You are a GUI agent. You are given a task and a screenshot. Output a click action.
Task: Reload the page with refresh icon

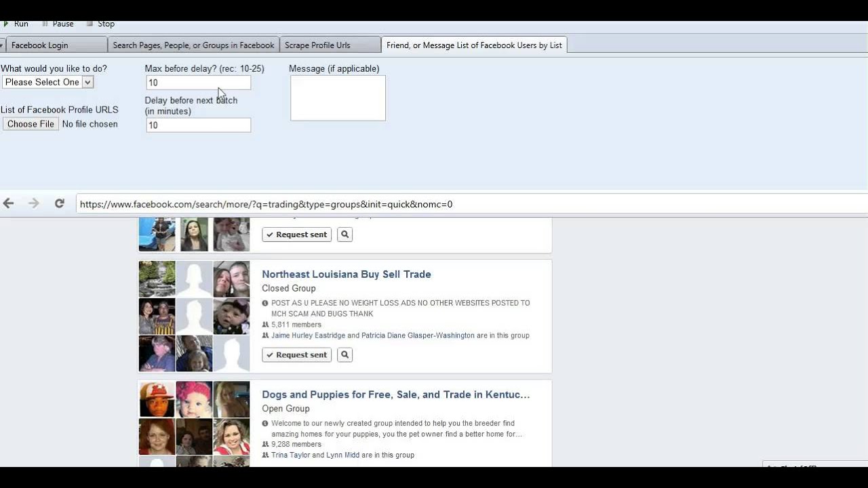[x=60, y=203]
